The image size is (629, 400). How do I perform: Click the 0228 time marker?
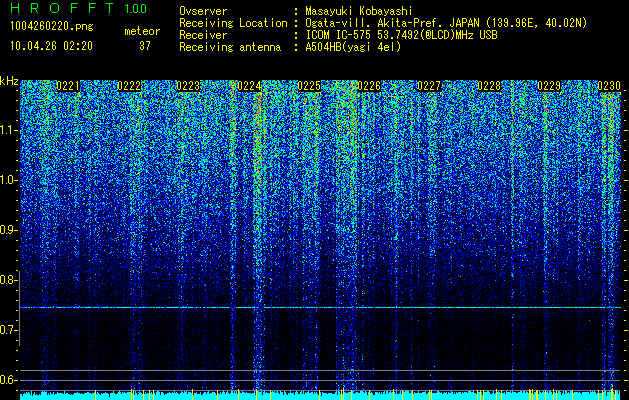(x=489, y=86)
